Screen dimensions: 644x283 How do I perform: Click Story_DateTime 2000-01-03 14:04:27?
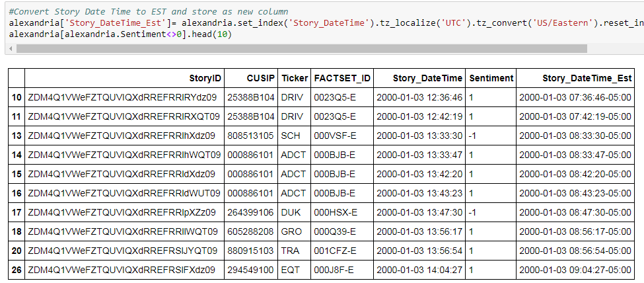pos(419,270)
